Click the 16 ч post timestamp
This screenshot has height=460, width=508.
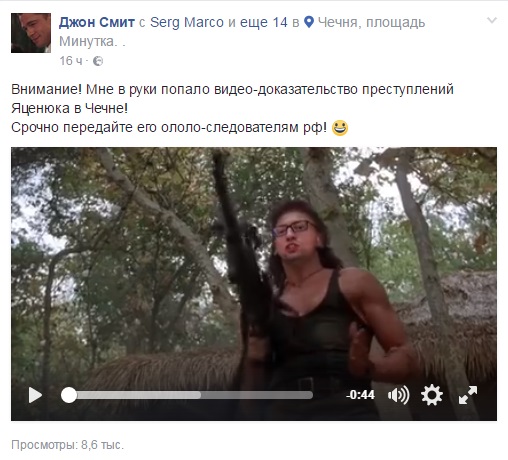pyautogui.click(x=71, y=61)
